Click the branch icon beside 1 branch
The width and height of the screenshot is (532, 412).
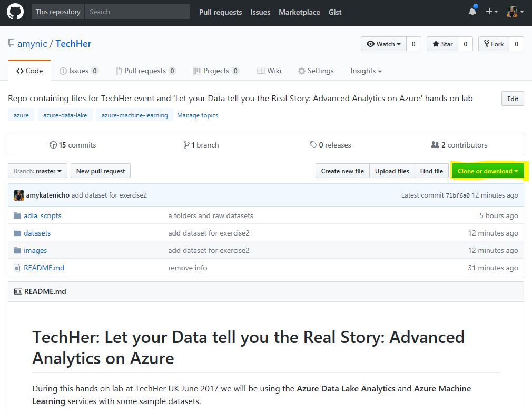coord(186,145)
